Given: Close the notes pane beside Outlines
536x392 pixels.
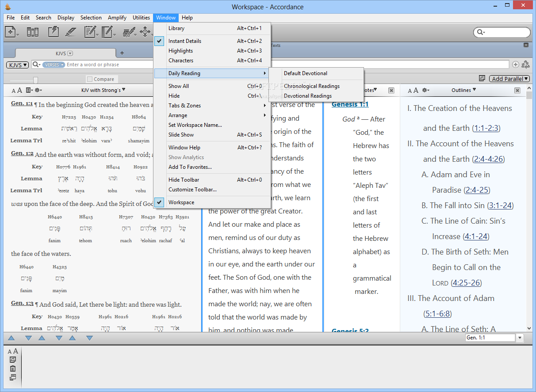Looking at the screenshot, I should (391, 90).
